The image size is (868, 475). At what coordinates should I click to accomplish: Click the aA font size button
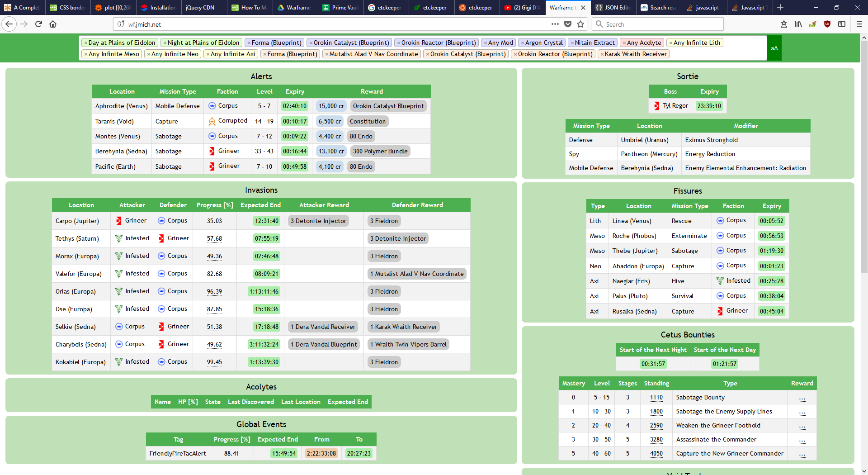[774, 48]
